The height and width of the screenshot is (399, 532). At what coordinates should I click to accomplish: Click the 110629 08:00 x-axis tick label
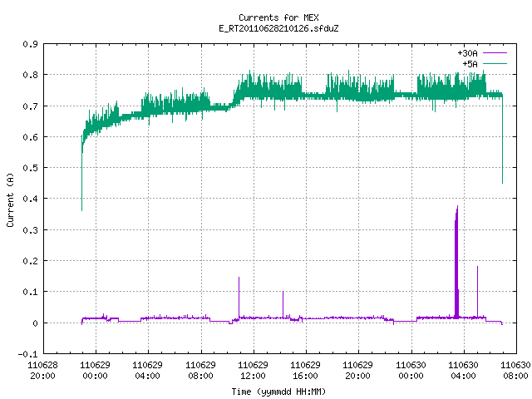tap(200, 371)
